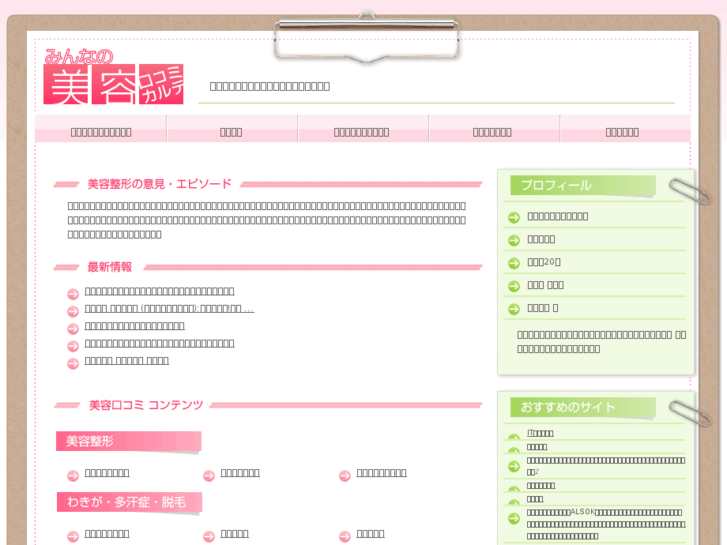The height and width of the screenshot is (545, 727).
Task: Open the first link under the 美容整形 category
Action: point(107,473)
